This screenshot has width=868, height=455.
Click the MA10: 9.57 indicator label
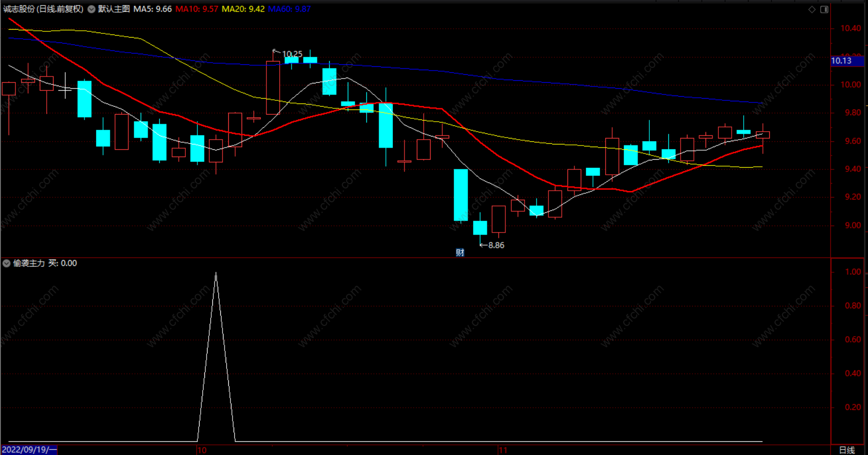[x=196, y=9]
